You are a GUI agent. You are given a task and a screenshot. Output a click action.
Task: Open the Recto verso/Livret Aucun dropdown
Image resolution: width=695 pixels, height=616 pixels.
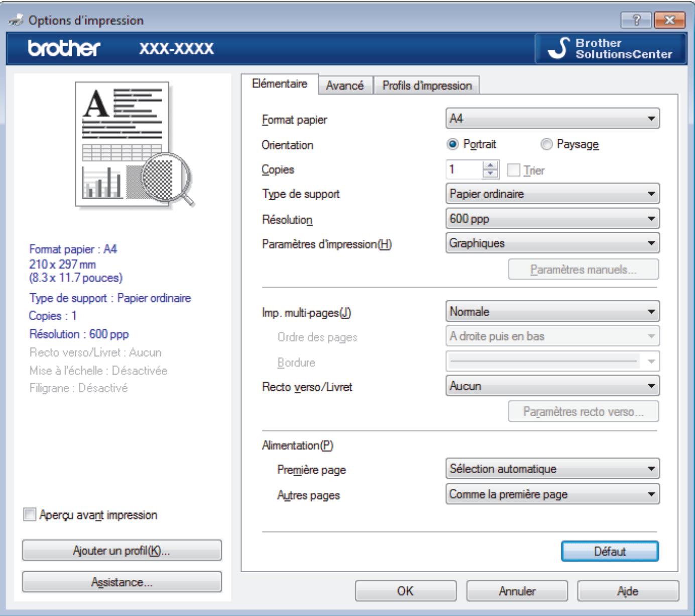(x=552, y=386)
